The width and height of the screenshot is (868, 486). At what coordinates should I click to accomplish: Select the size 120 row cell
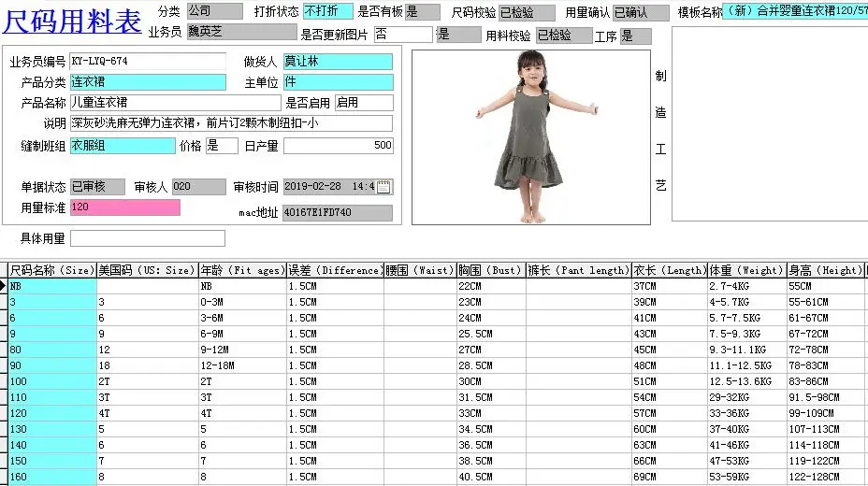tap(52, 413)
